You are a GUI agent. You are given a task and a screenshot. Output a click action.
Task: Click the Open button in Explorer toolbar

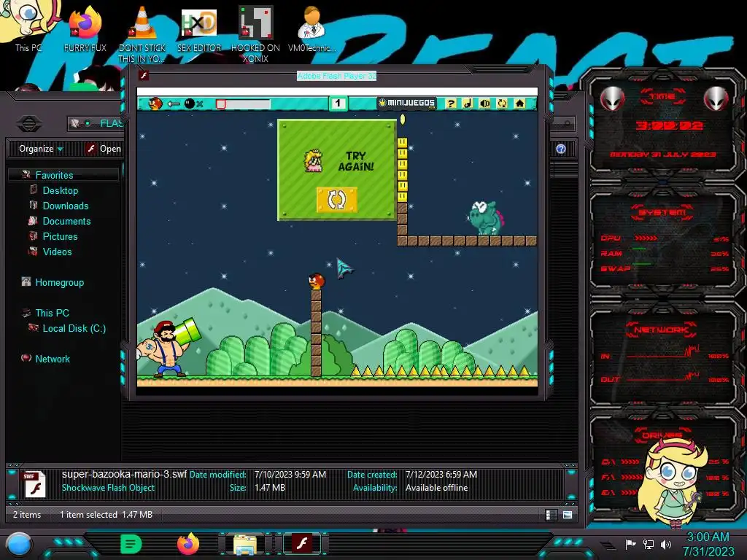point(104,149)
